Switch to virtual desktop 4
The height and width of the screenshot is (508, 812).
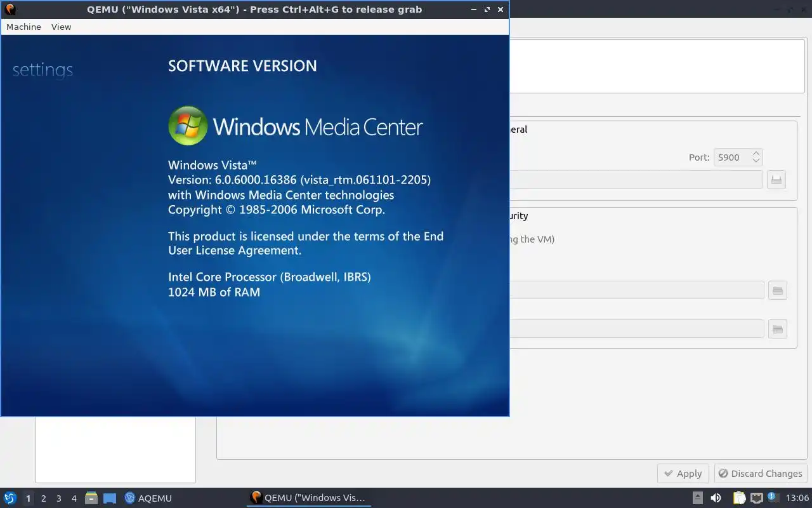(74, 498)
